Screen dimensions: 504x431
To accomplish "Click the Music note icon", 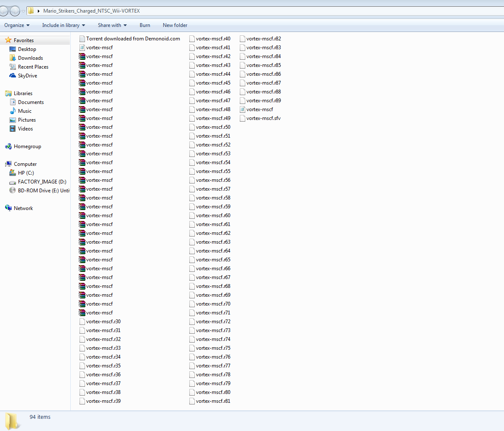I will point(13,111).
